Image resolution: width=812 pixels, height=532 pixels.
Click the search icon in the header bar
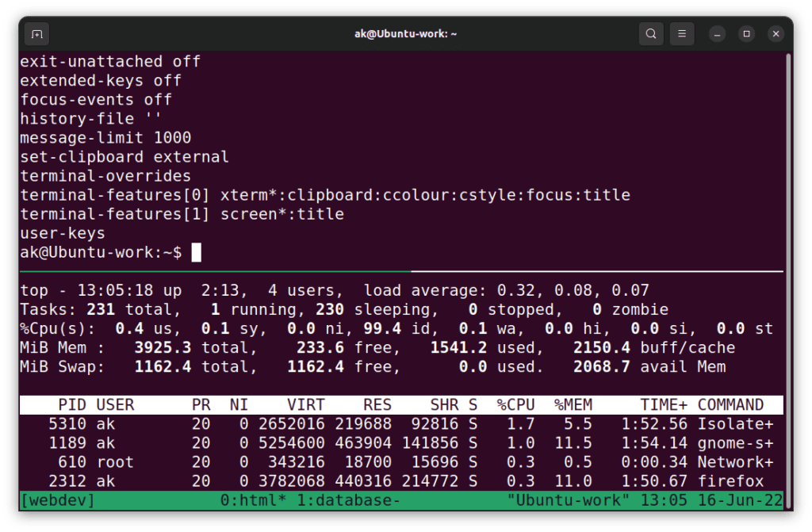(x=650, y=33)
